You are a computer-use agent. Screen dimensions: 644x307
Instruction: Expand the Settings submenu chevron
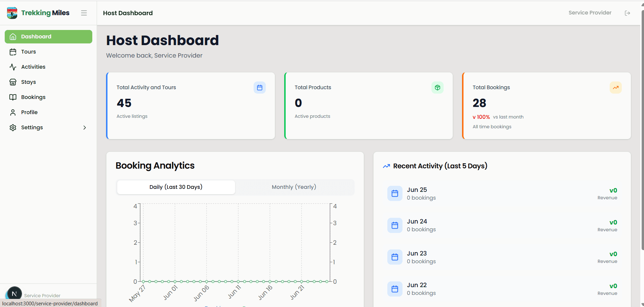(85, 128)
